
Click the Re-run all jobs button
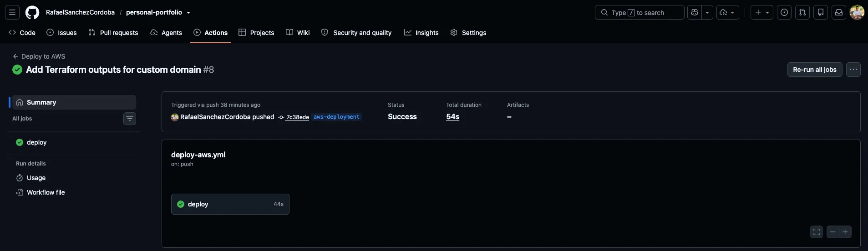pos(815,70)
